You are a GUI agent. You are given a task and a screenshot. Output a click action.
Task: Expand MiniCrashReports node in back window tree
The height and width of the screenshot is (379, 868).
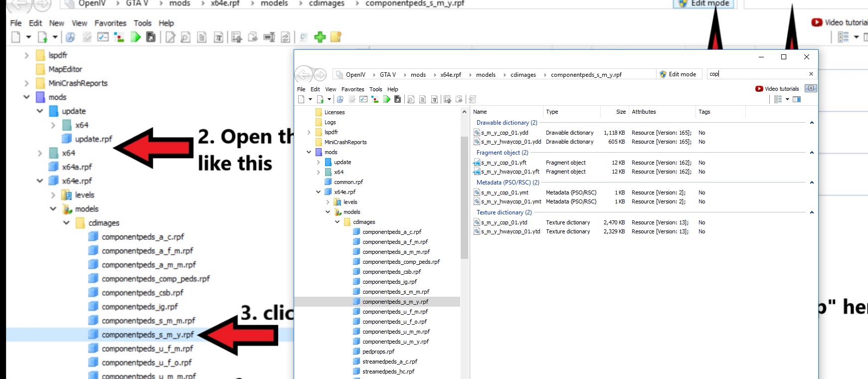[26, 83]
